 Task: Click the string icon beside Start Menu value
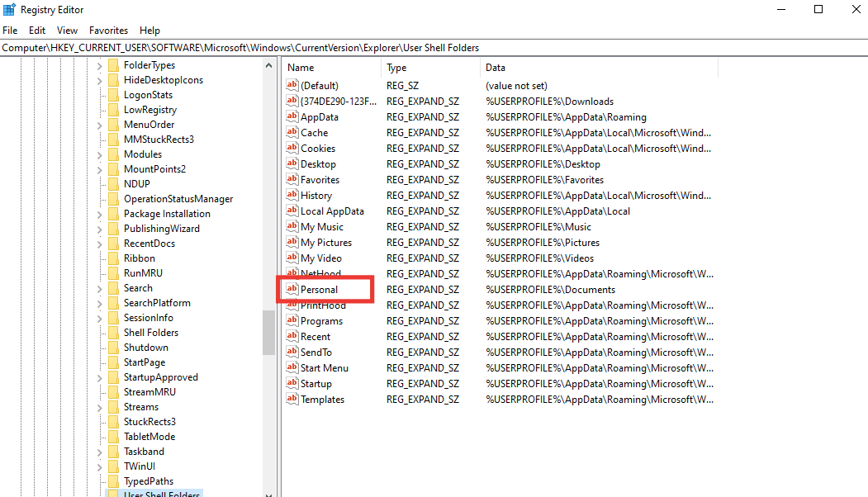pyautogui.click(x=292, y=367)
